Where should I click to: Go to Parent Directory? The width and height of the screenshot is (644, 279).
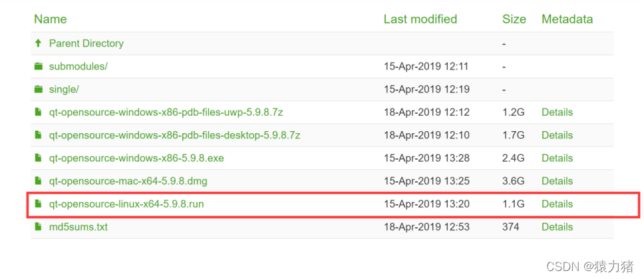86,43
